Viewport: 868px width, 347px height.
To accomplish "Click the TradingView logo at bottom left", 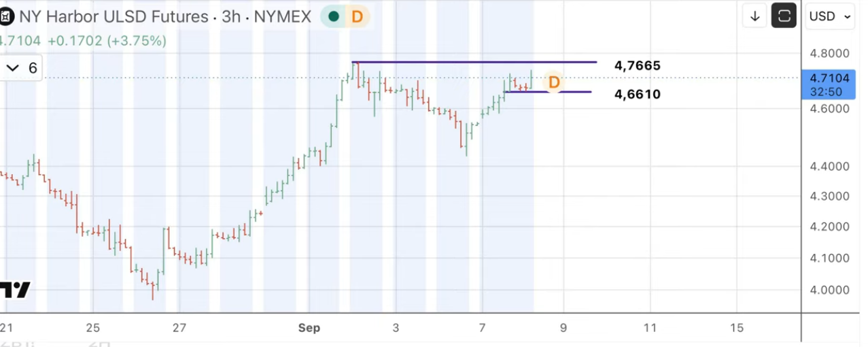I will point(14,290).
